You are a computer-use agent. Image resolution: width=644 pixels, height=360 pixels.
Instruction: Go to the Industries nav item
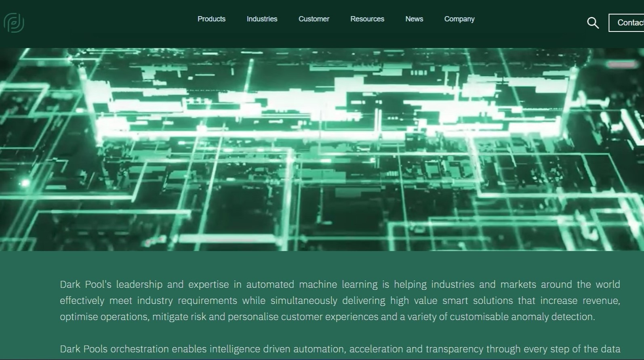click(x=262, y=19)
